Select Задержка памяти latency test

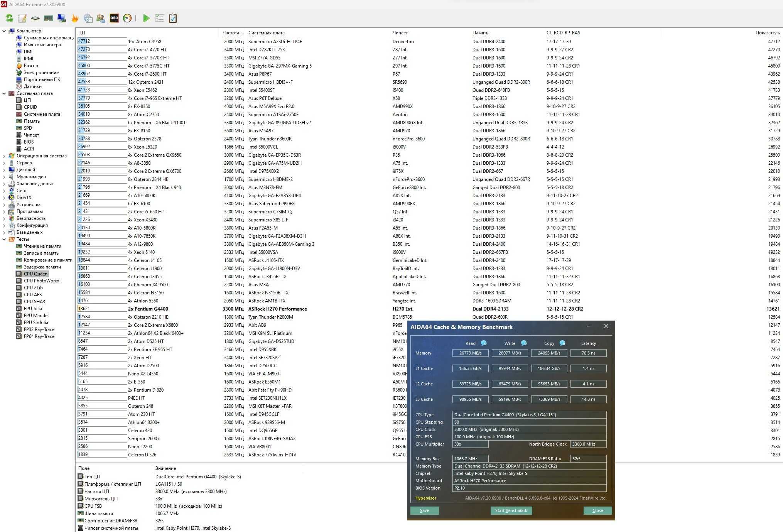(42, 267)
